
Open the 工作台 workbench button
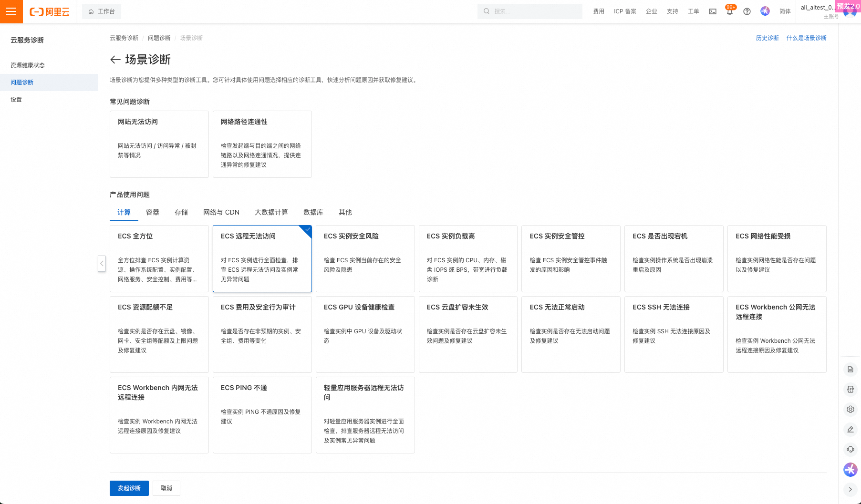[102, 11]
